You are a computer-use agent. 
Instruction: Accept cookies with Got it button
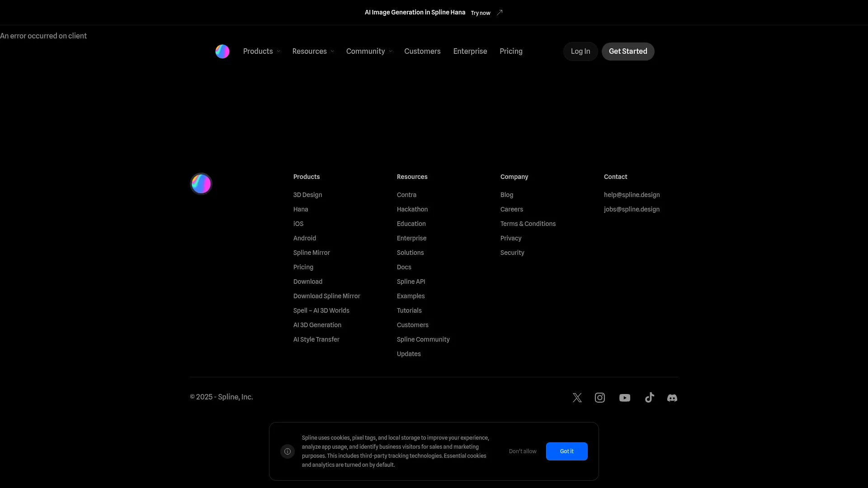coord(566,451)
